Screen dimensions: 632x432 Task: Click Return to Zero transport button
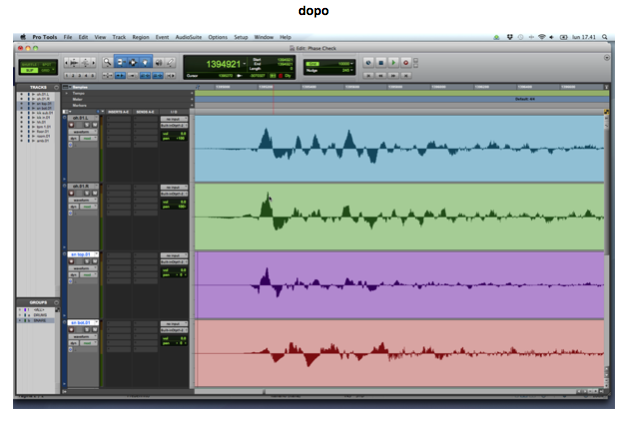[368, 75]
